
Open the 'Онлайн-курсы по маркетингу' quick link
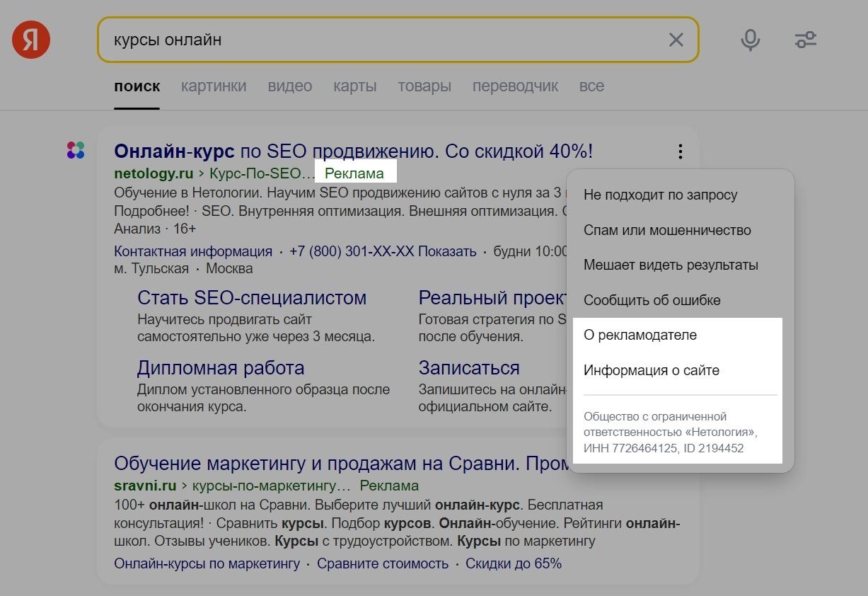(207, 563)
